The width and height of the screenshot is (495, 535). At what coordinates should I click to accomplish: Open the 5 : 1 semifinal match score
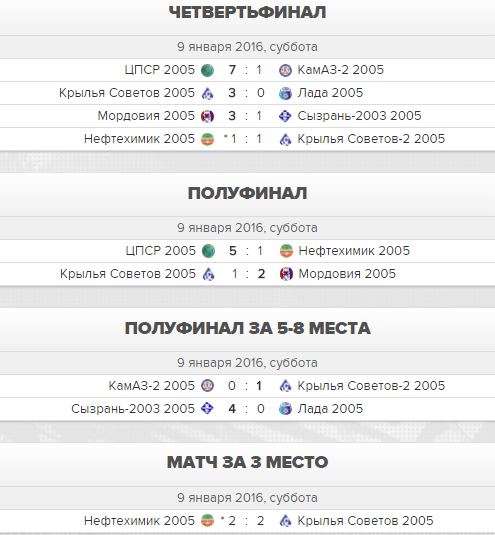point(246,251)
